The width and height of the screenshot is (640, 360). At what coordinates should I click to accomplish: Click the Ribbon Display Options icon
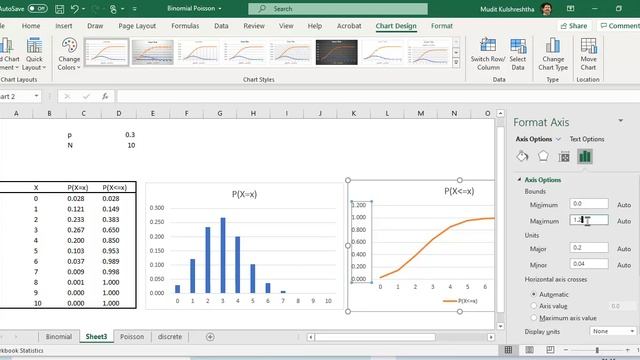click(570, 9)
